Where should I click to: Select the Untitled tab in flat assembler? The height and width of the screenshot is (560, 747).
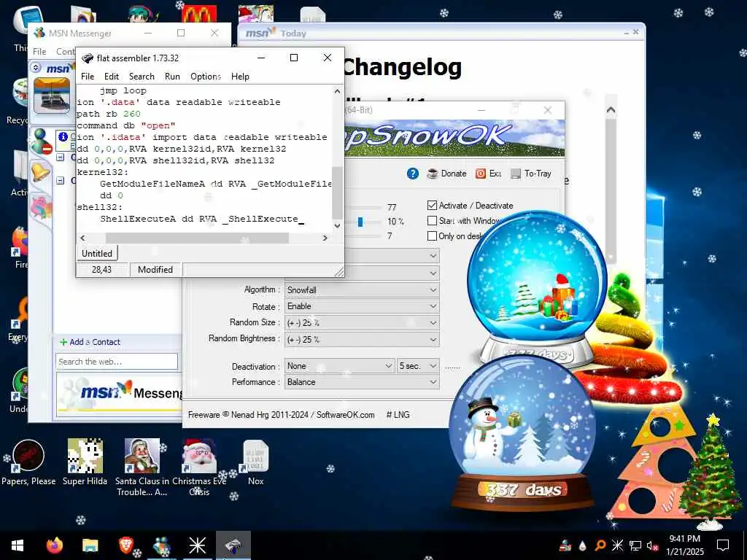[97, 253]
